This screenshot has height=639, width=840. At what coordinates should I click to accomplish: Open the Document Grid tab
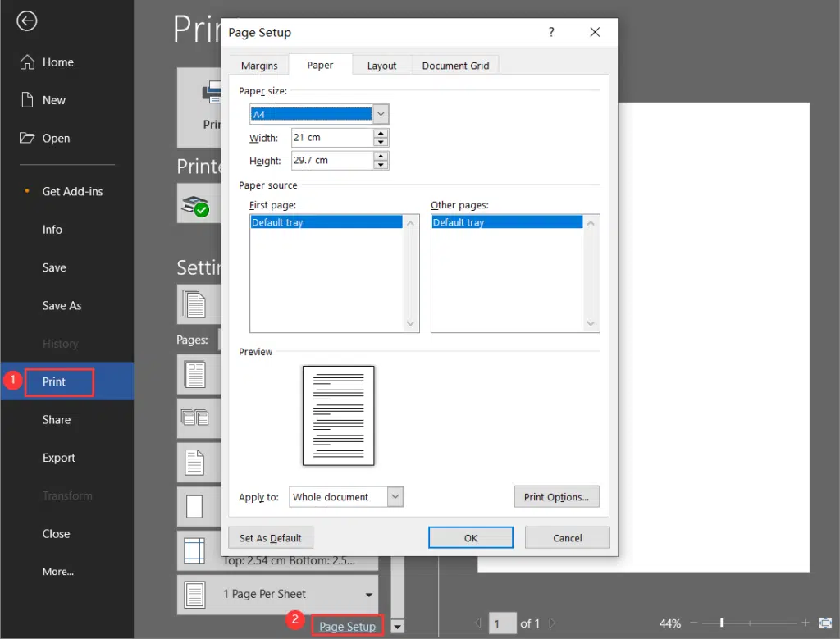pos(455,65)
